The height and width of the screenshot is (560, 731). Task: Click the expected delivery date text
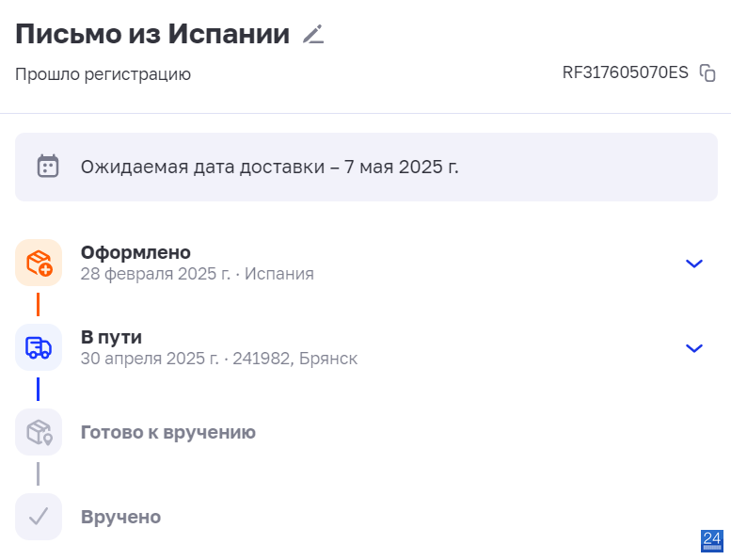[269, 167]
